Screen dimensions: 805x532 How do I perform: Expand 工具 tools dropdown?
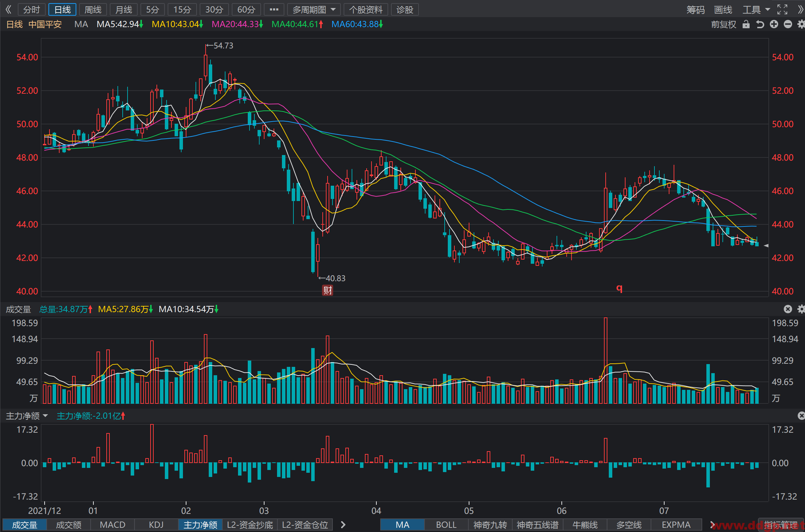coord(756,9)
